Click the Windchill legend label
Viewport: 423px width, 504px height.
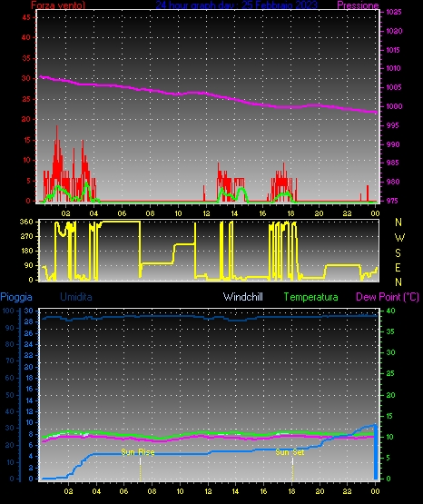[x=242, y=297]
